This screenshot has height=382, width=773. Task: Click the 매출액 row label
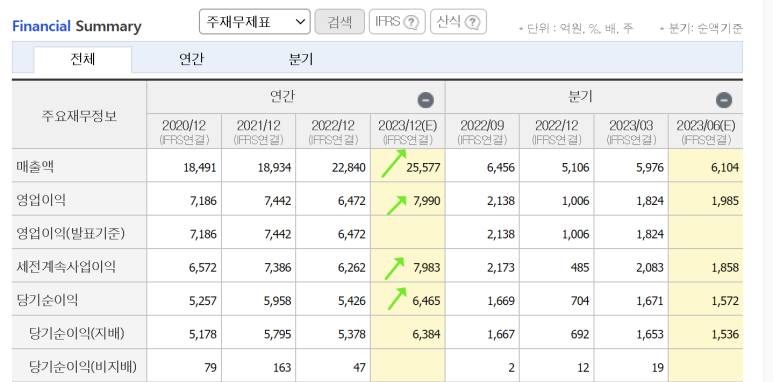click(35, 167)
